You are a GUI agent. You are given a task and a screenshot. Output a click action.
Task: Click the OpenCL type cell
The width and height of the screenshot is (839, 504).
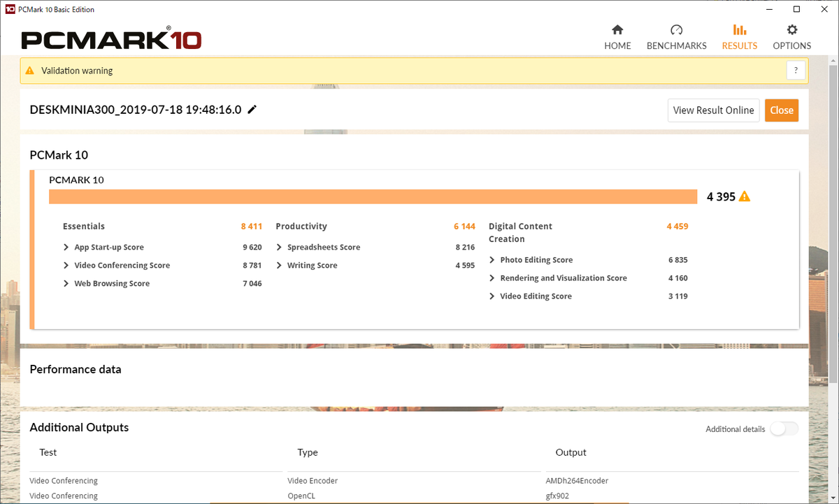[301, 496]
